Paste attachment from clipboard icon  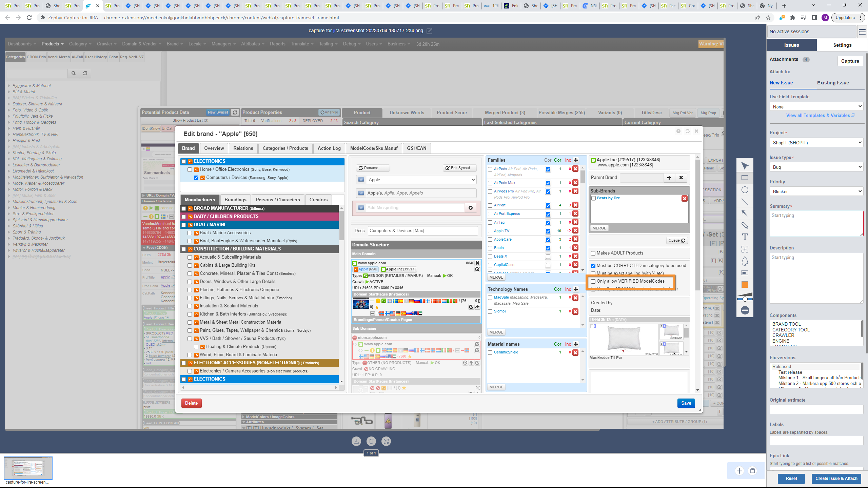pyautogui.click(x=752, y=471)
